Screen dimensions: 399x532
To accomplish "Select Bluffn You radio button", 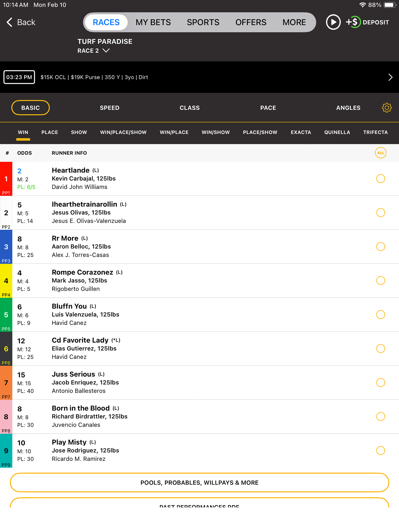I will click(x=380, y=314).
